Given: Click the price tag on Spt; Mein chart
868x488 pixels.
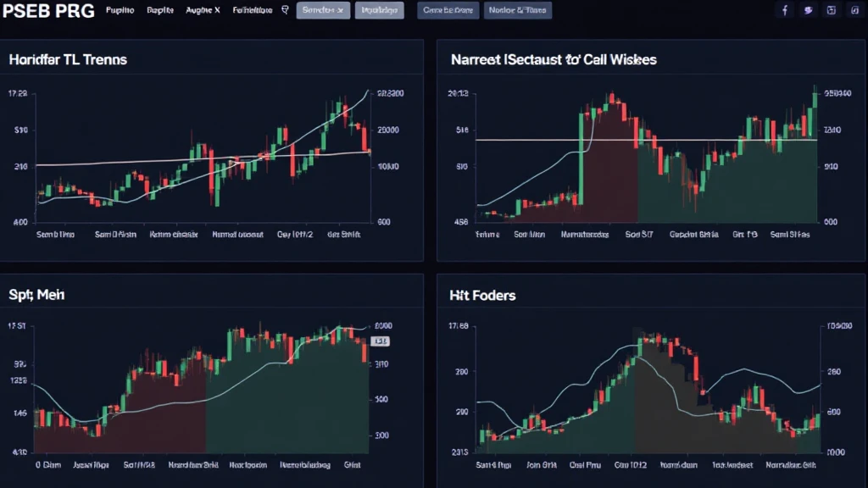Looking at the screenshot, I should (381, 341).
